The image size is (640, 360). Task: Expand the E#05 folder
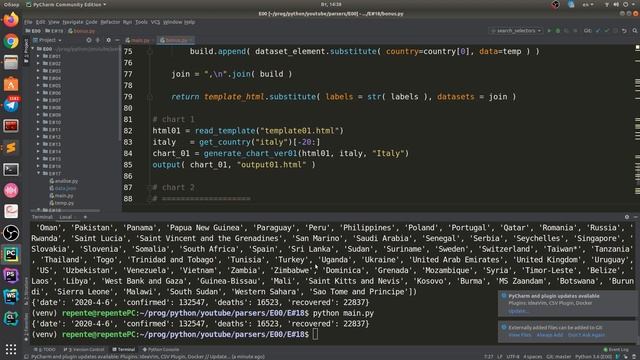pyautogui.click(x=38, y=85)
